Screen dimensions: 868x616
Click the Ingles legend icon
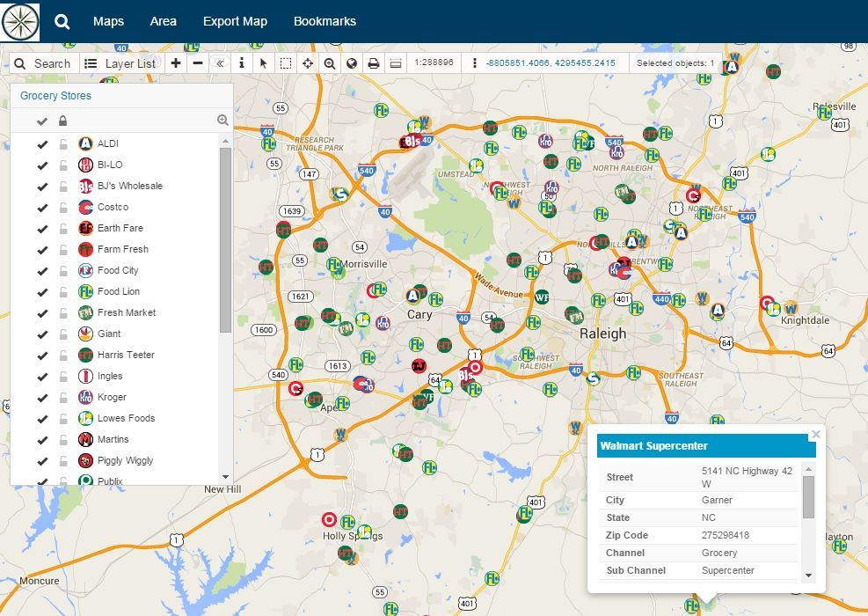[85, 376]
